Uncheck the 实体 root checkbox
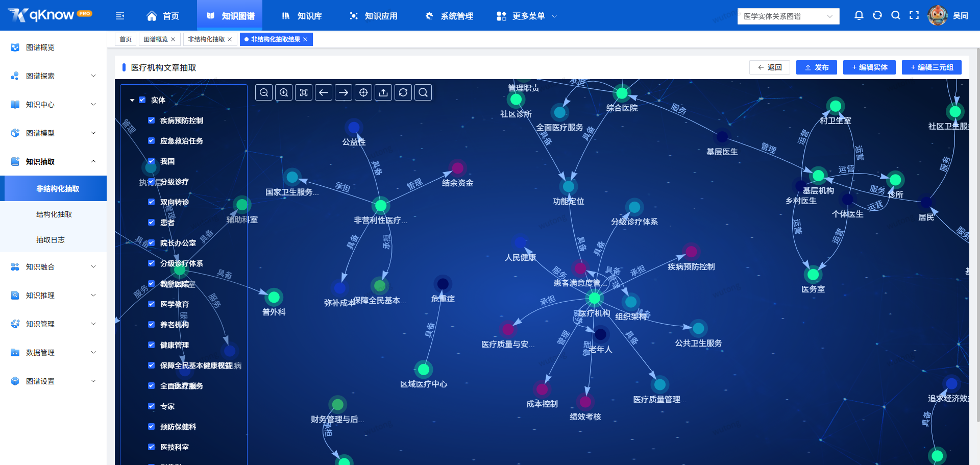980x465 pixels. tap(142, 100)
